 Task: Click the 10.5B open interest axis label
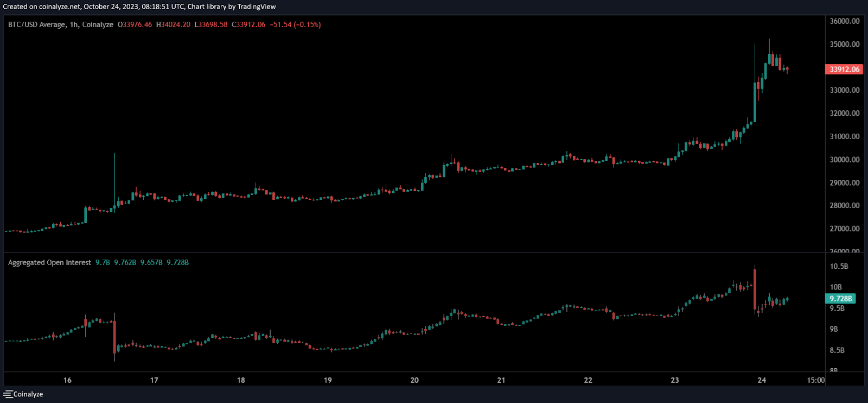(839, 266)
